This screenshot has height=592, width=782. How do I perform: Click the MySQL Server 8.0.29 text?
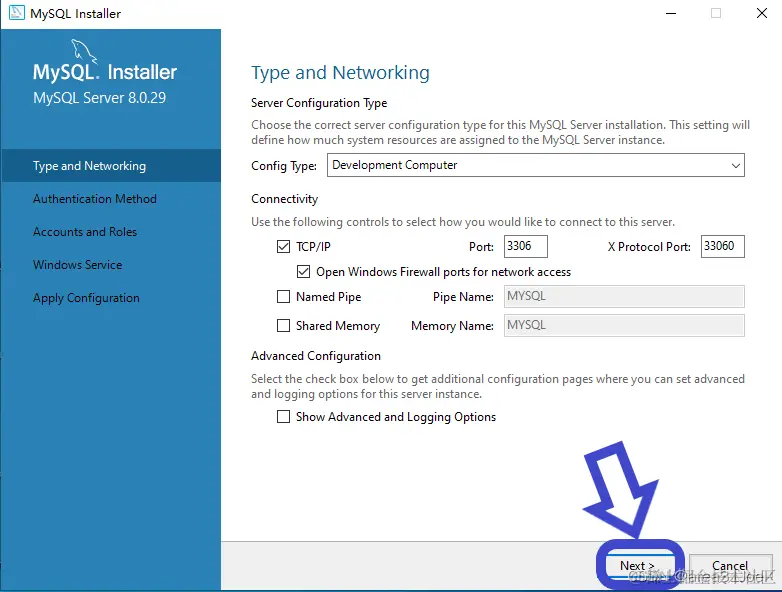pos(99,98)
